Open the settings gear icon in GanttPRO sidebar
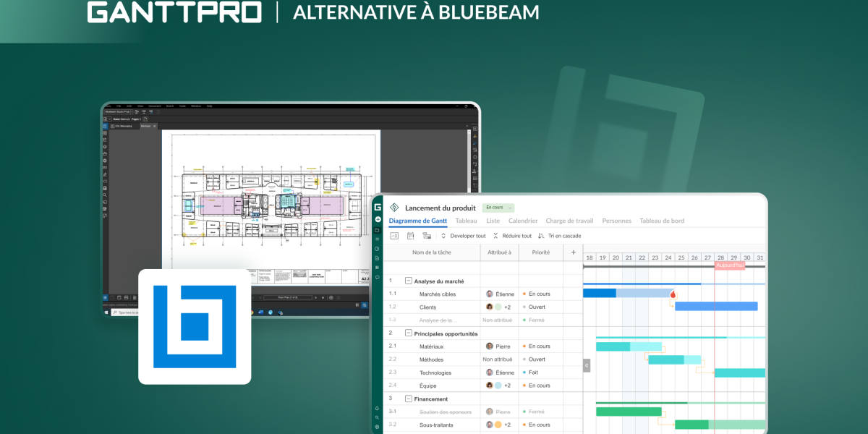 click(377, 427)
